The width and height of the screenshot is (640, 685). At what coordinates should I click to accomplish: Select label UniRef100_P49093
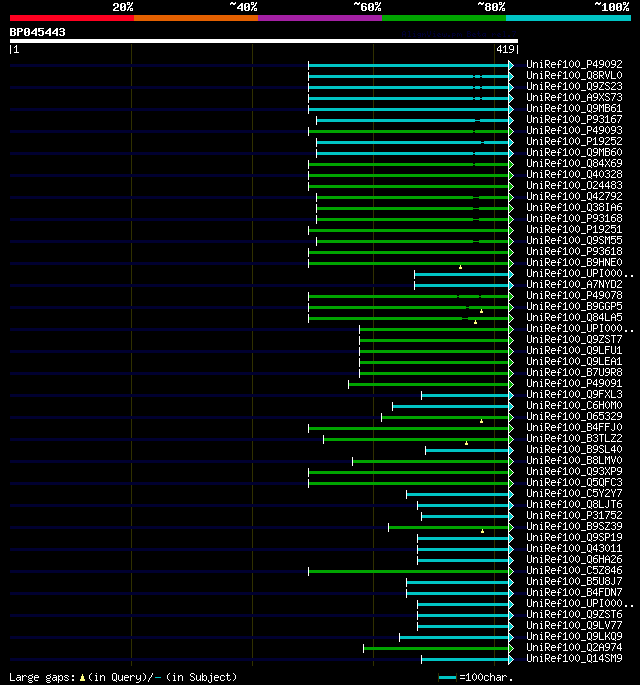pos(574,130)
